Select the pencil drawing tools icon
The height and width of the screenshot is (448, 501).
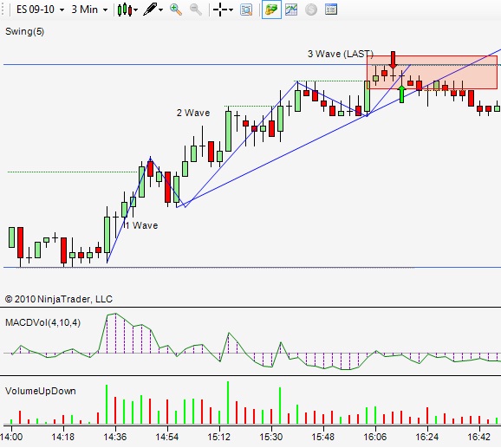click(x=150, y=10)
